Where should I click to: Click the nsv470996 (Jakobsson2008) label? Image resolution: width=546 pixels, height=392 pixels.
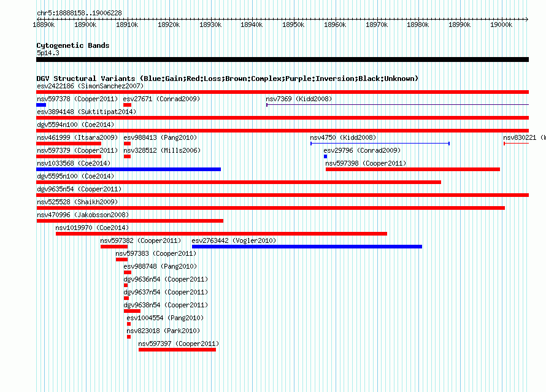pos(83,215)
